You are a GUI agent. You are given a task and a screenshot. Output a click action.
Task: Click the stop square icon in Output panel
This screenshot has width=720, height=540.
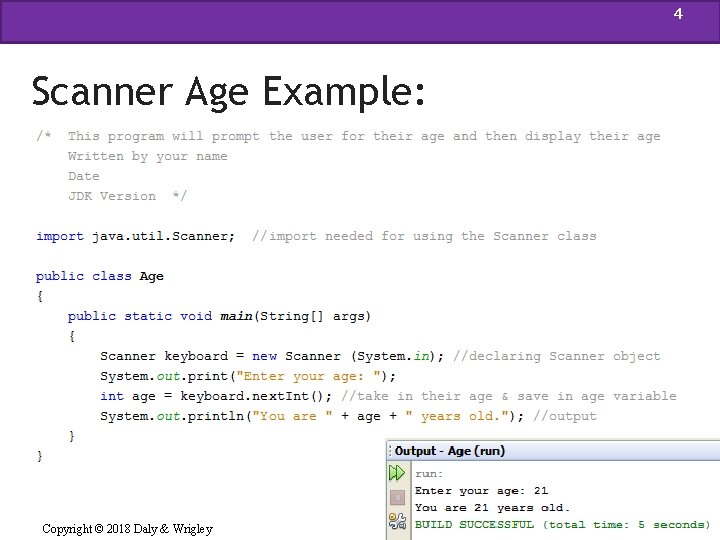397,497
